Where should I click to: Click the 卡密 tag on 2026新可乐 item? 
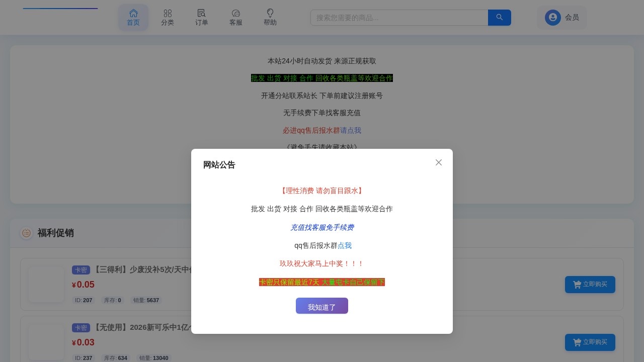[x=81, y=328]
